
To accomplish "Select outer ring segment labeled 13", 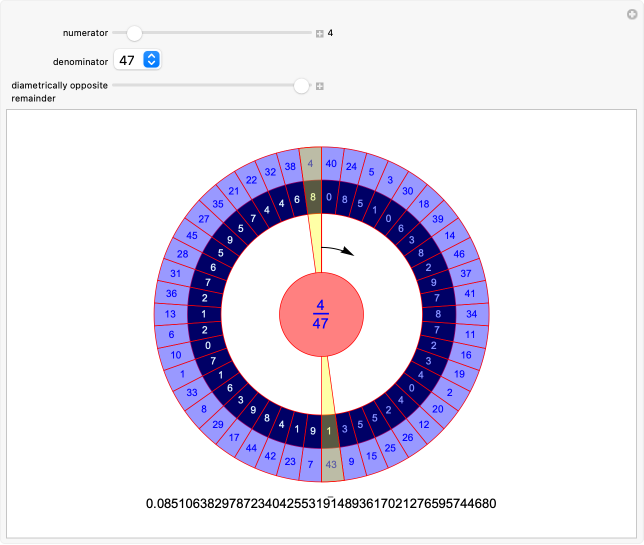I will [170, 314].
